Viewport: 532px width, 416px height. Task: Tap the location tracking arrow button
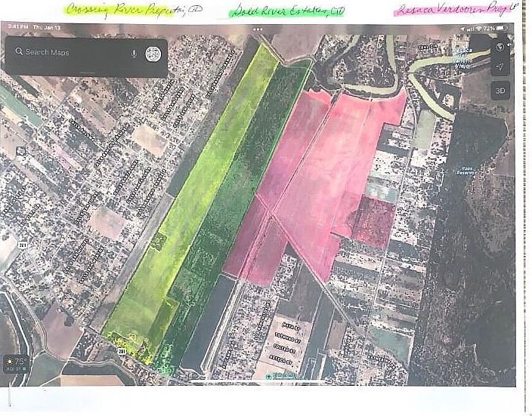point(500,66)
